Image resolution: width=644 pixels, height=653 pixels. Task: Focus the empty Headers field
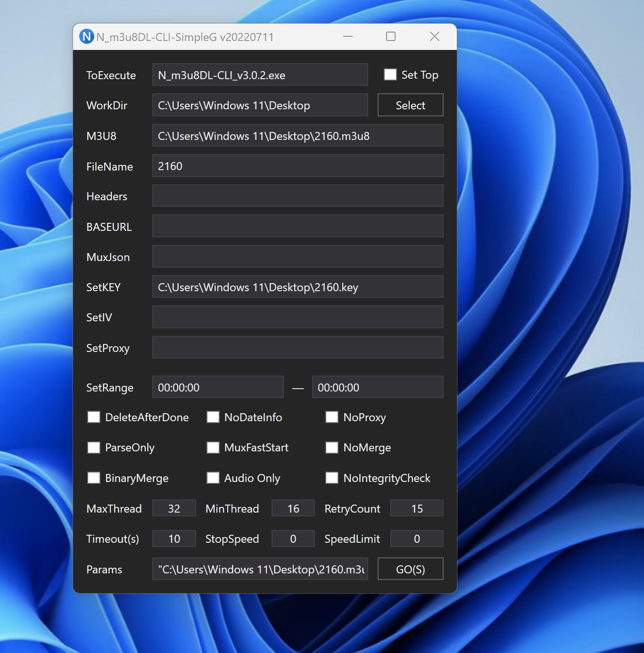tap(298, 196)
